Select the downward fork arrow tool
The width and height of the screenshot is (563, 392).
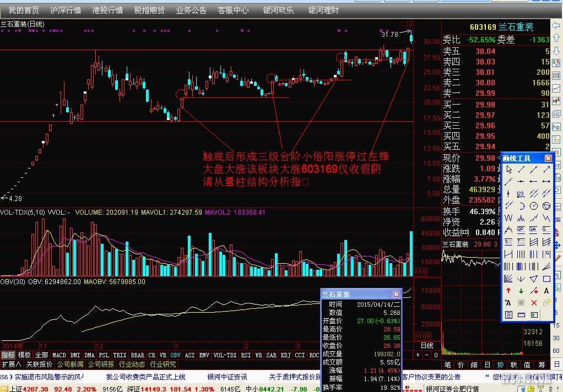point(521,279)
